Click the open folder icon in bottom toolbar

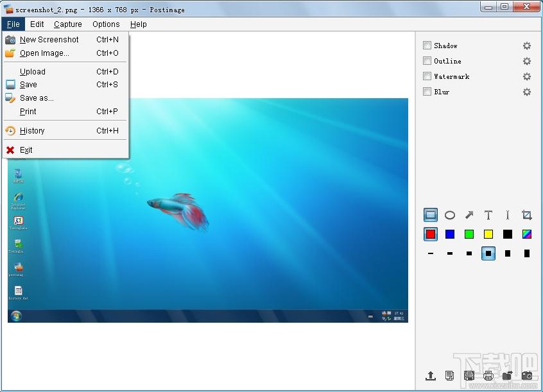(507, 375)
